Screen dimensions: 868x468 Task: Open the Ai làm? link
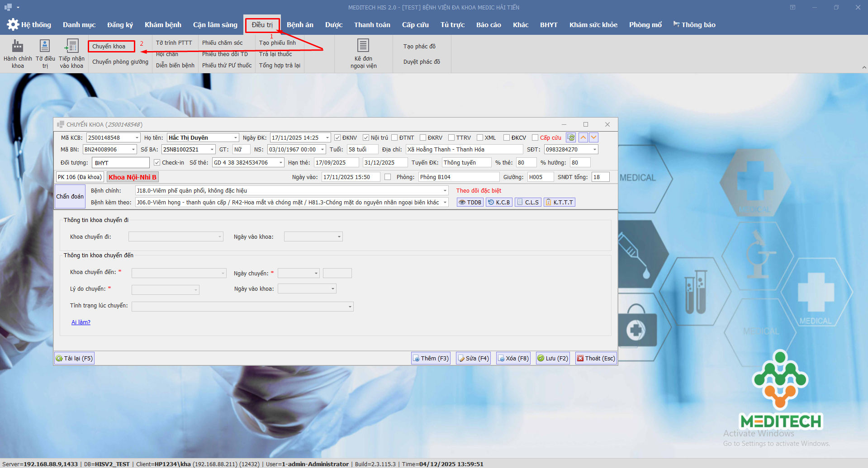[81, 322]
